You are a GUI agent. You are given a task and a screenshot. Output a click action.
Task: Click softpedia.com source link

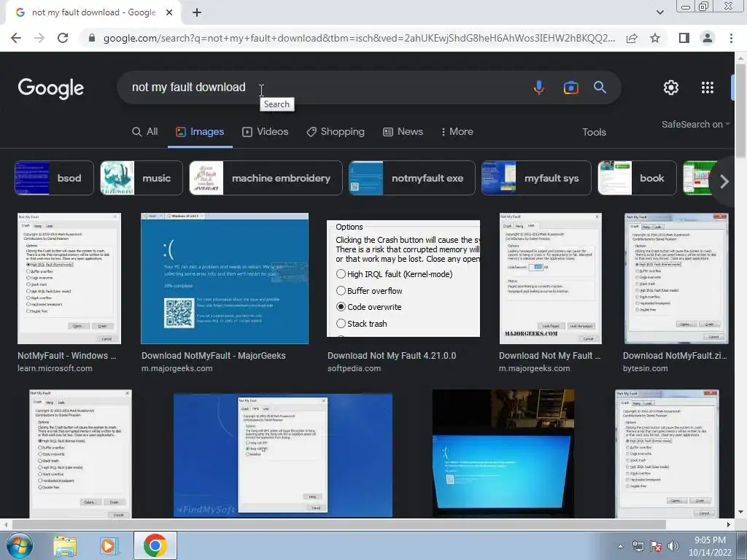[x=354, y=368]
